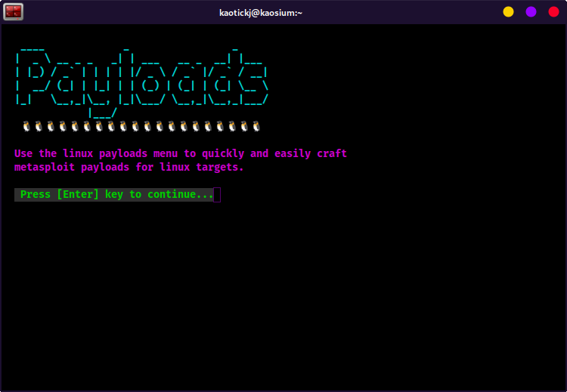Maximize window with the purple circle button

tap(531, 12)
